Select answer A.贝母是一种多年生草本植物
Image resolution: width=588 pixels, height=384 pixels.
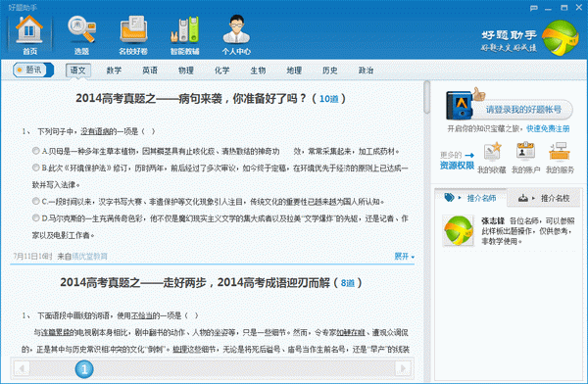35,151
